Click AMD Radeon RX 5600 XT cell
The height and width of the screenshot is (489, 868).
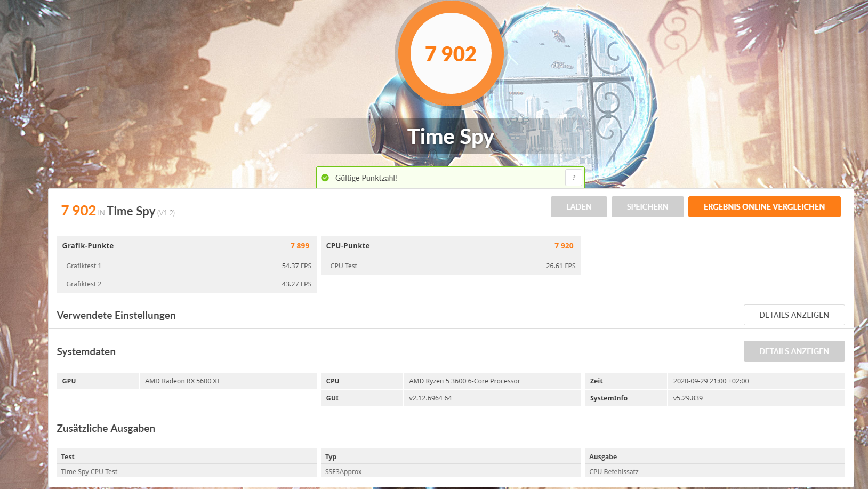point(228,381)
